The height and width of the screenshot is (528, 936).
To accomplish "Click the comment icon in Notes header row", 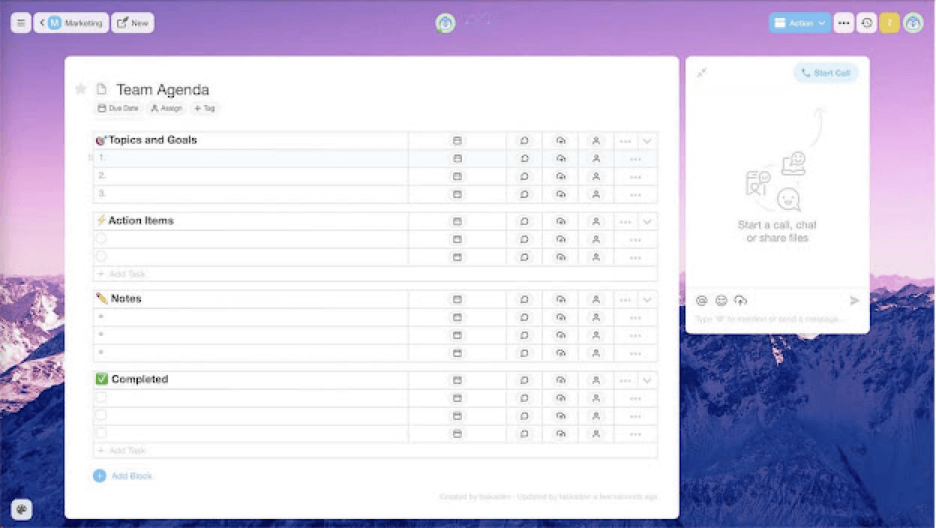I will [524, 299].
